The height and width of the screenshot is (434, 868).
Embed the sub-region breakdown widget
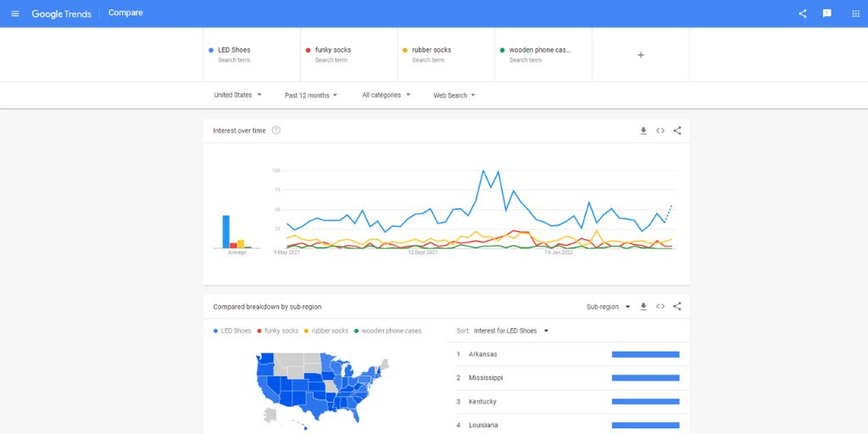660,307
